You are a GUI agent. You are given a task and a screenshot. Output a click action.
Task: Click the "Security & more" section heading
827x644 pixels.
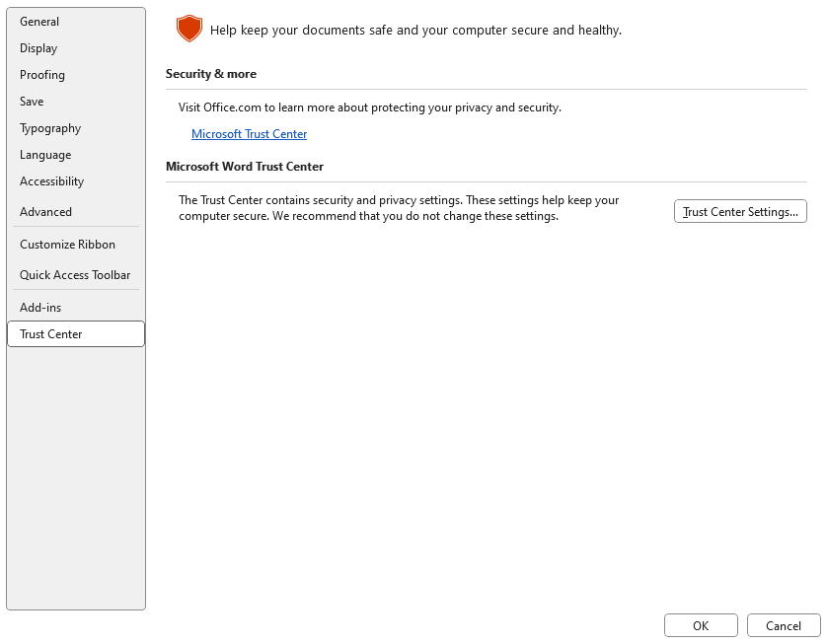tap(211, 74)
